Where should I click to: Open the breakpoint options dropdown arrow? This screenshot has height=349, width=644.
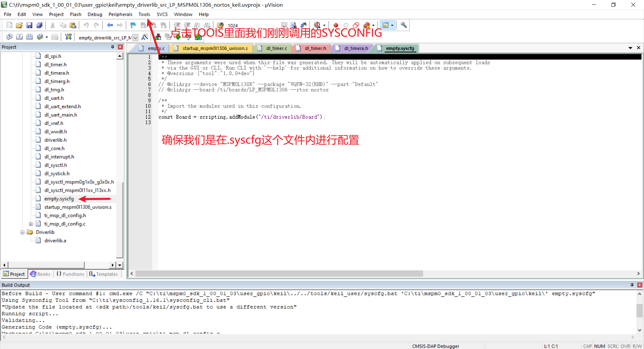pyautogui.click(x=373, y=25)
